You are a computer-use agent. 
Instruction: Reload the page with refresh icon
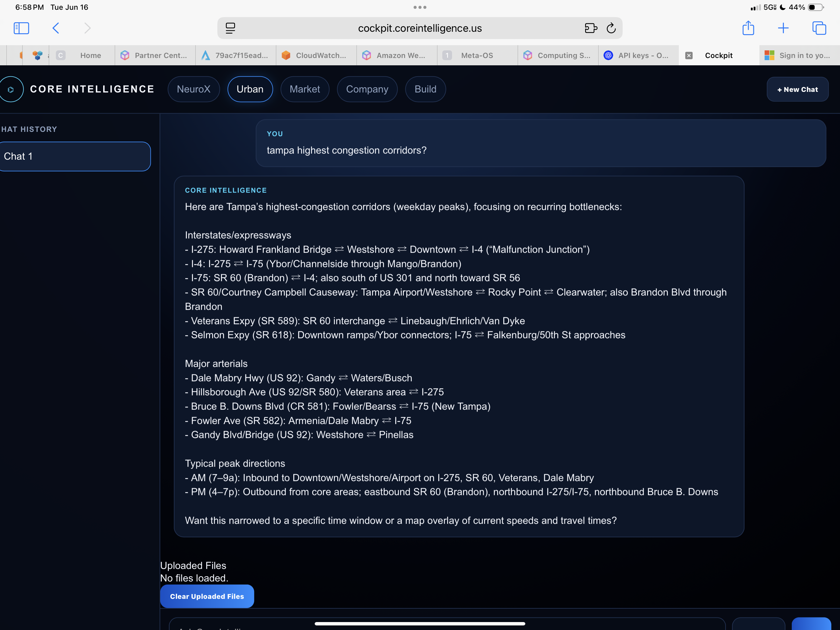[x=611, y=28]
